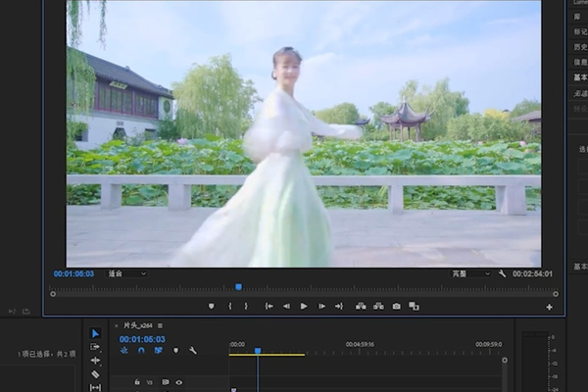Viewport: 588px width, 392px height.
Task: Select the Razor tool
Action: [x=95, y=374]
